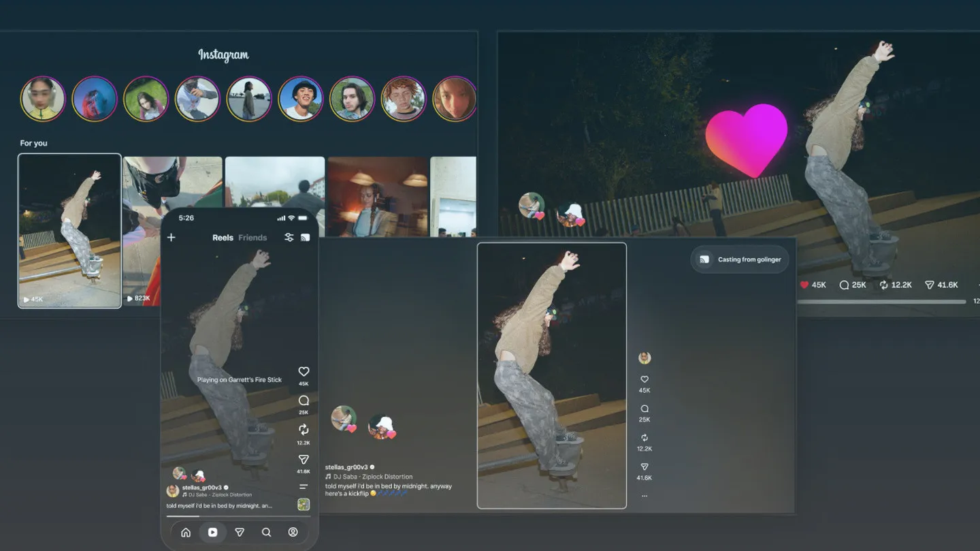Open stellas_gr00v3 profile in center TV panel
This screenshot has height=551, width=980.
(346, 467)
